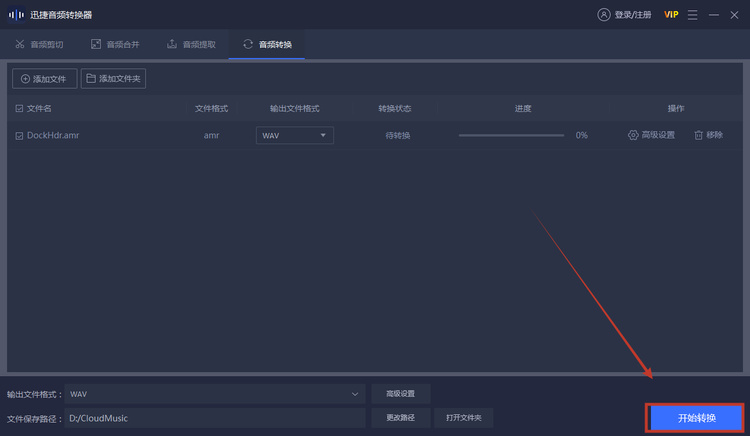
Task: Click the 待转换 status text
Action: (398, 136)
